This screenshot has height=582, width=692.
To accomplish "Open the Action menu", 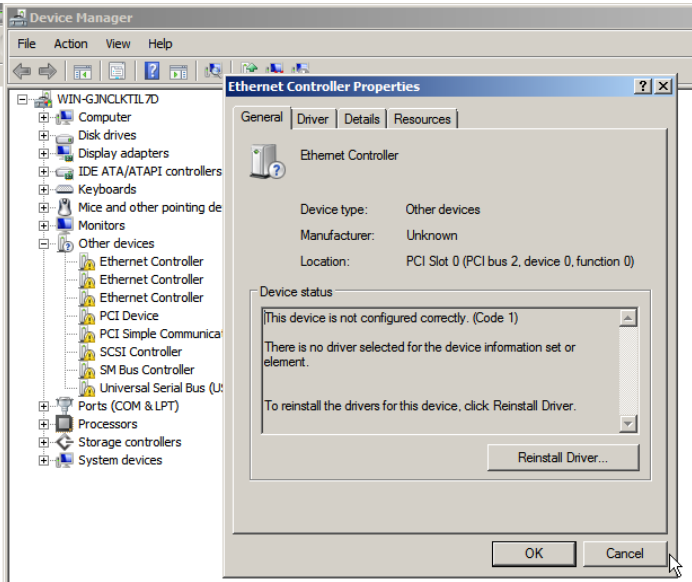I will [x=71, y=44].
